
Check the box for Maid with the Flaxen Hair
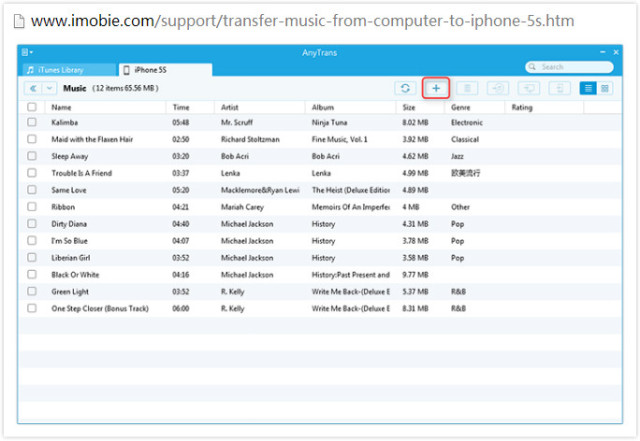(32, 139)
